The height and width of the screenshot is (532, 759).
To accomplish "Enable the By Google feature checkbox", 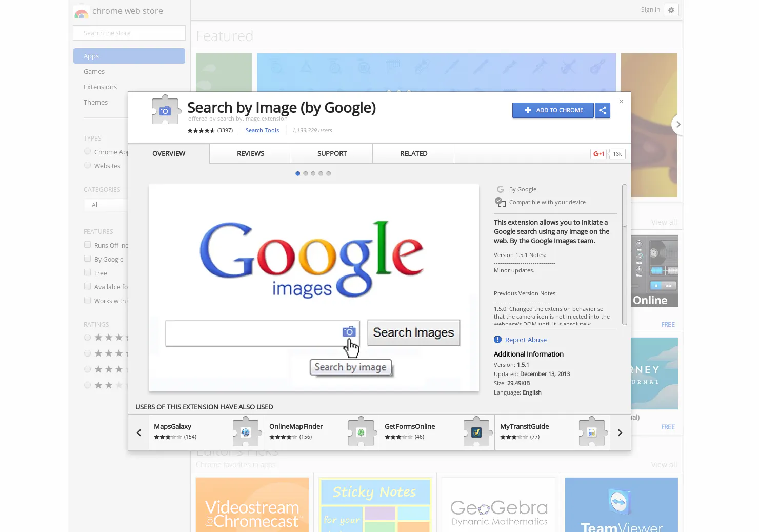I will (87, 259).
